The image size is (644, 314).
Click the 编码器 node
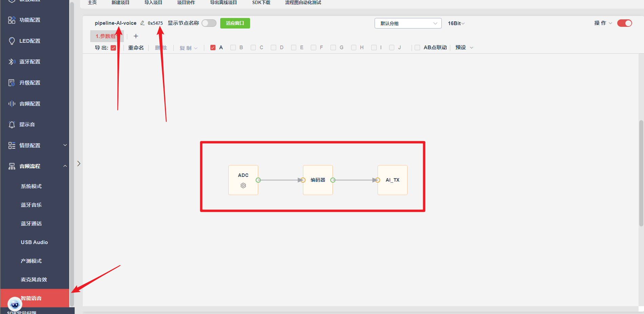(318, 180)
